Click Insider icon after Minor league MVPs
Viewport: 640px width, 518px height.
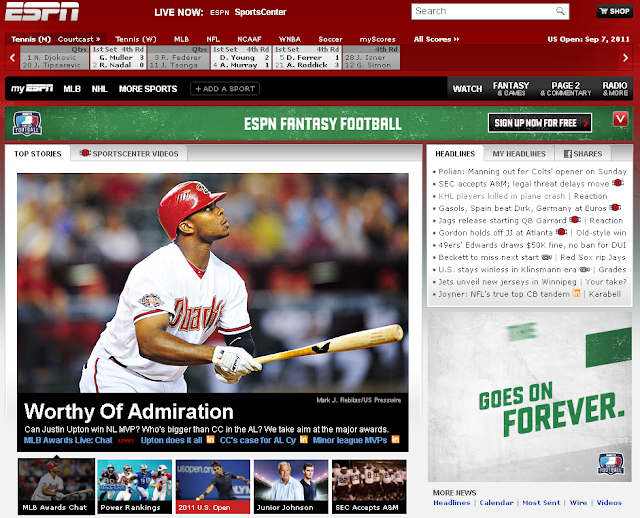[396, 440]
